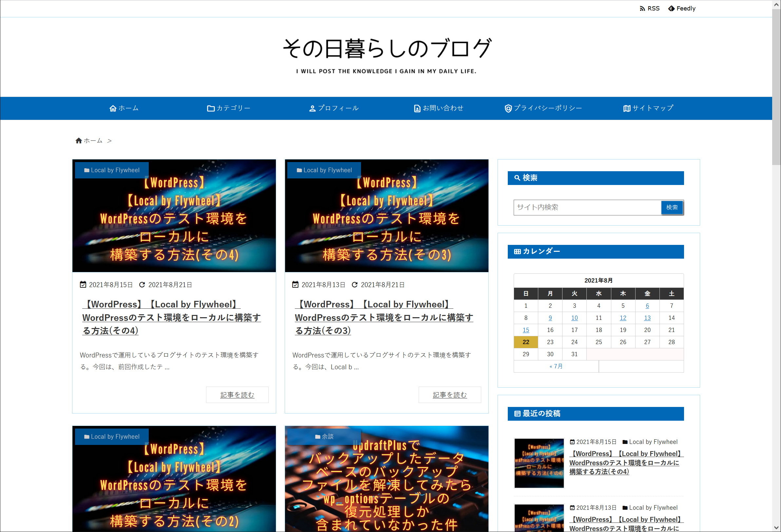Open article title ending その3)
Viewport: 781px width, 532px height.
click(384, 317)
